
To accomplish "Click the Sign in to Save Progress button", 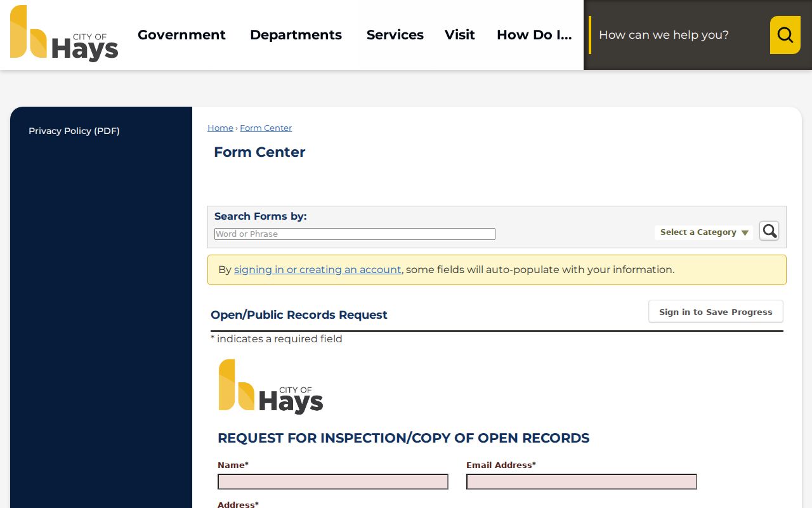I will tap(716, 312).
